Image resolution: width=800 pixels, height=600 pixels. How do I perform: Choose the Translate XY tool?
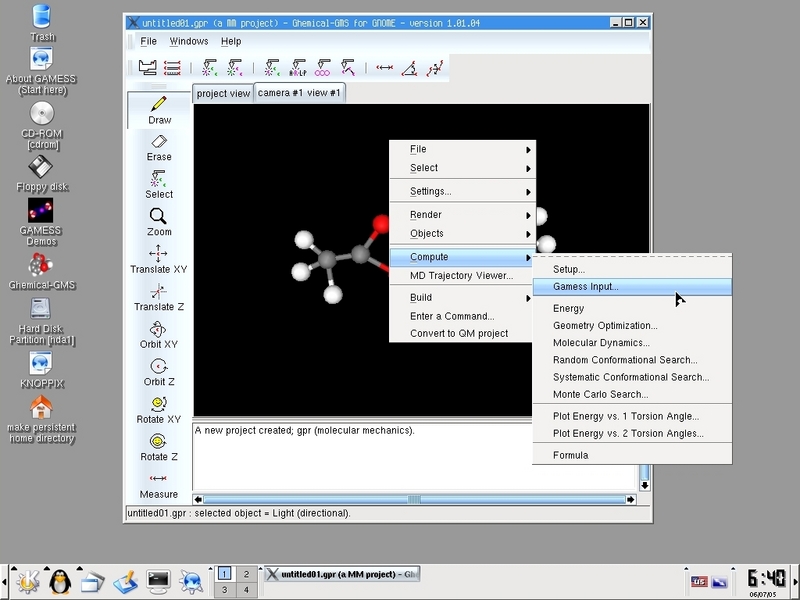tap(159, 259)
